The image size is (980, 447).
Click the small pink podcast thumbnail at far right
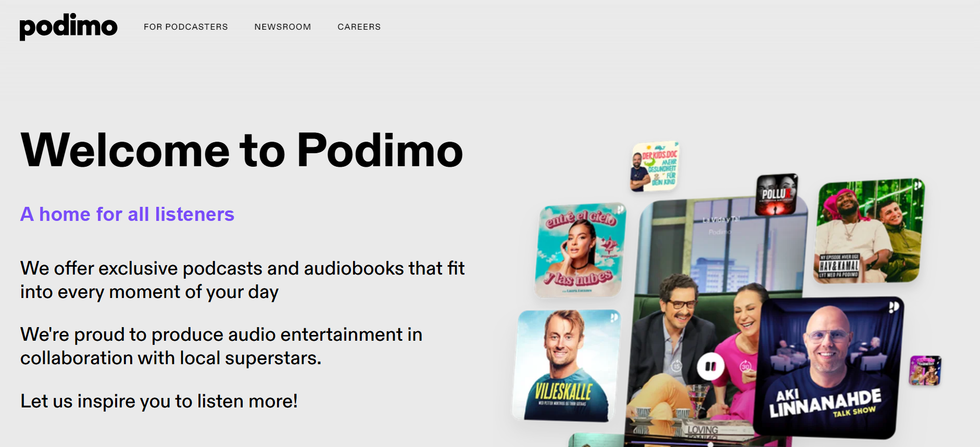click(925, 370)
